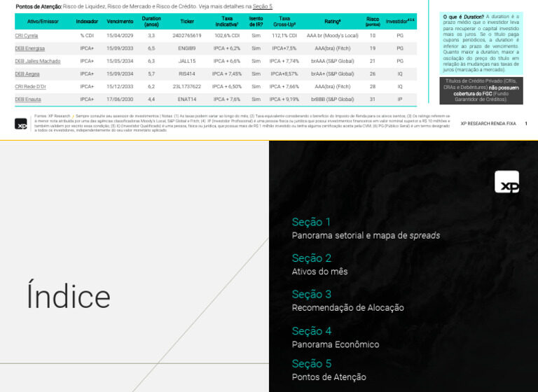Click the 'Pontos de Atenção:' bold label above table

tap(39, 6)
